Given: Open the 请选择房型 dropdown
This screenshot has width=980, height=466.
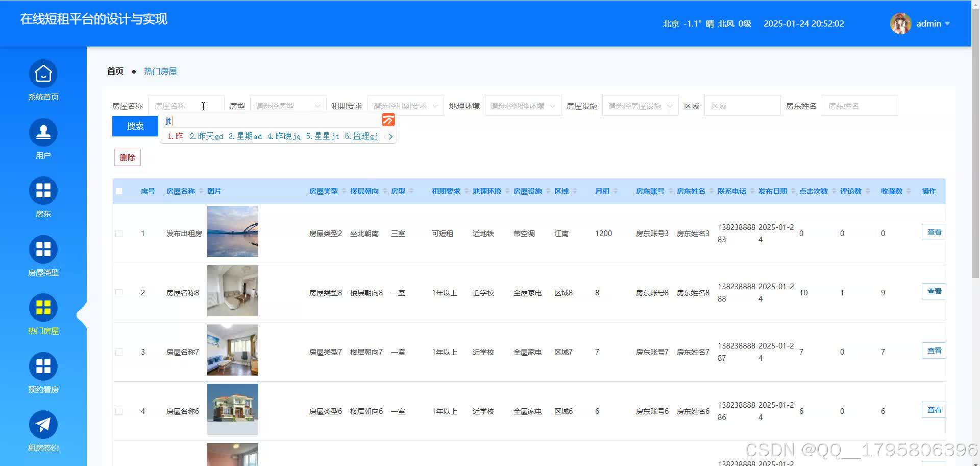Looking at the screenshot, I should click(x=287, y=105).
